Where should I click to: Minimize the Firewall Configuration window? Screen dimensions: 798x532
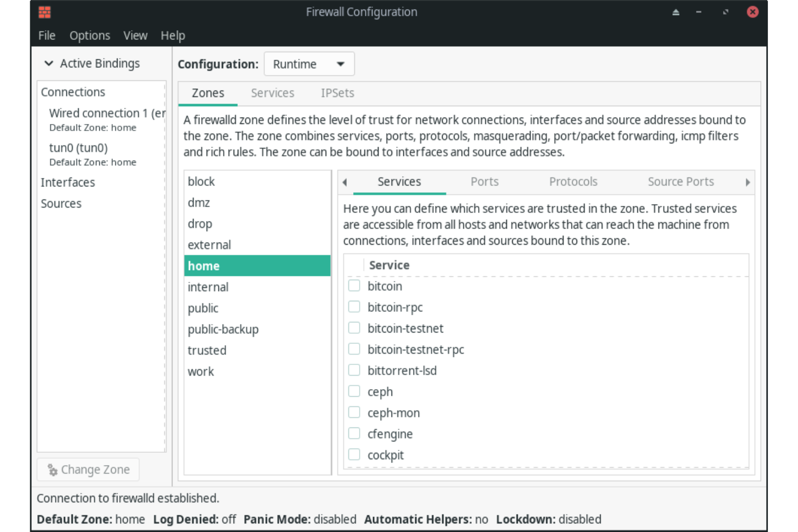(699, 12)
